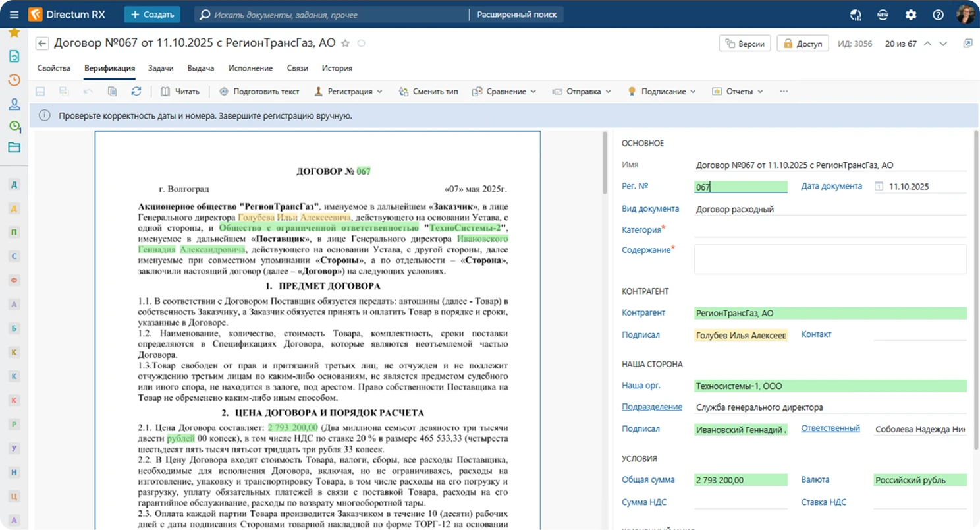This screenshot has height=530, width=980.
Task: Open document in new window icon
Action: (967, 44)
